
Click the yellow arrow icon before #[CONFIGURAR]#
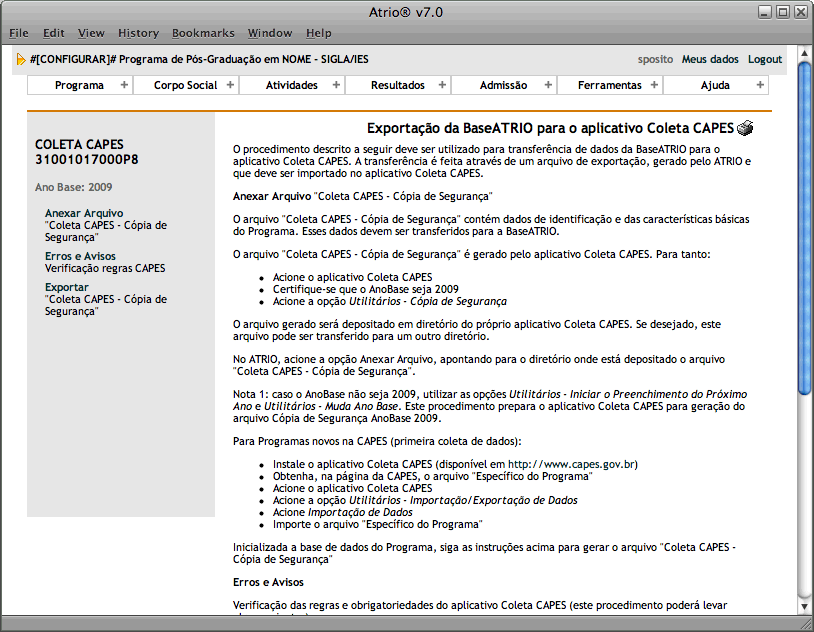(x=21, y=60)
